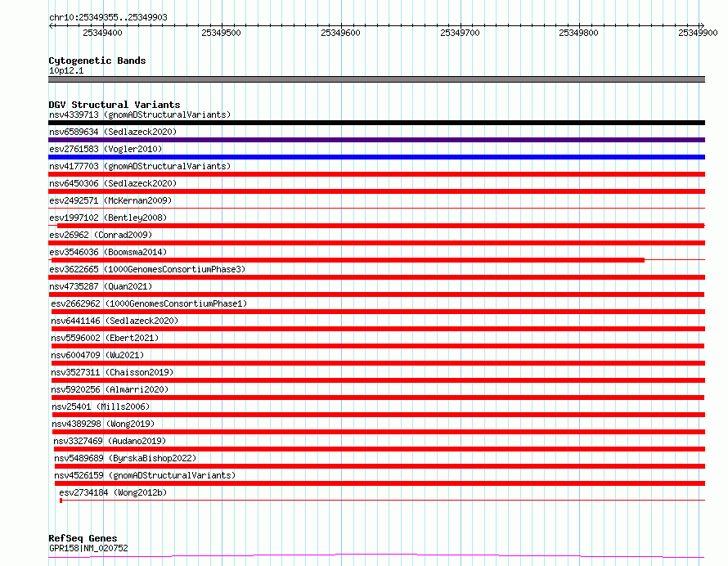Image resolution: width=728 pixels, height=566 pixels.
Task: Select esv2492571 (McKernan2009) label
Action: pyautogui.click(x=110, y=200)
